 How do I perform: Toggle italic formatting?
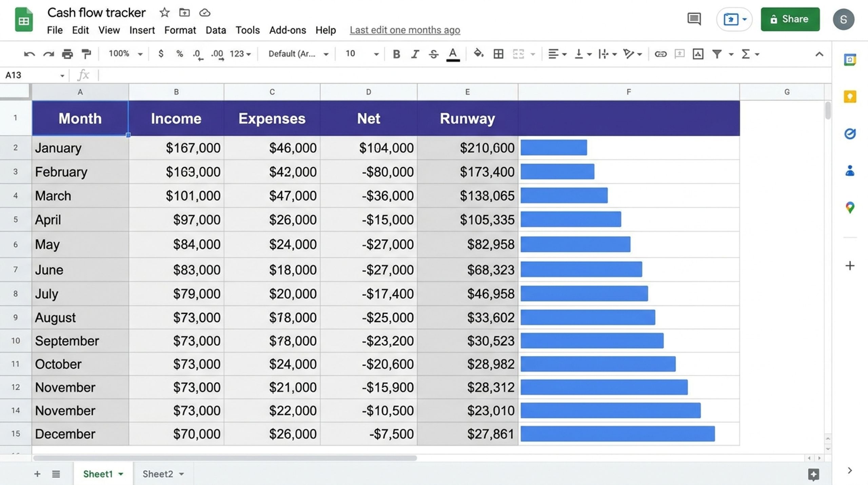tap(415, 54)
